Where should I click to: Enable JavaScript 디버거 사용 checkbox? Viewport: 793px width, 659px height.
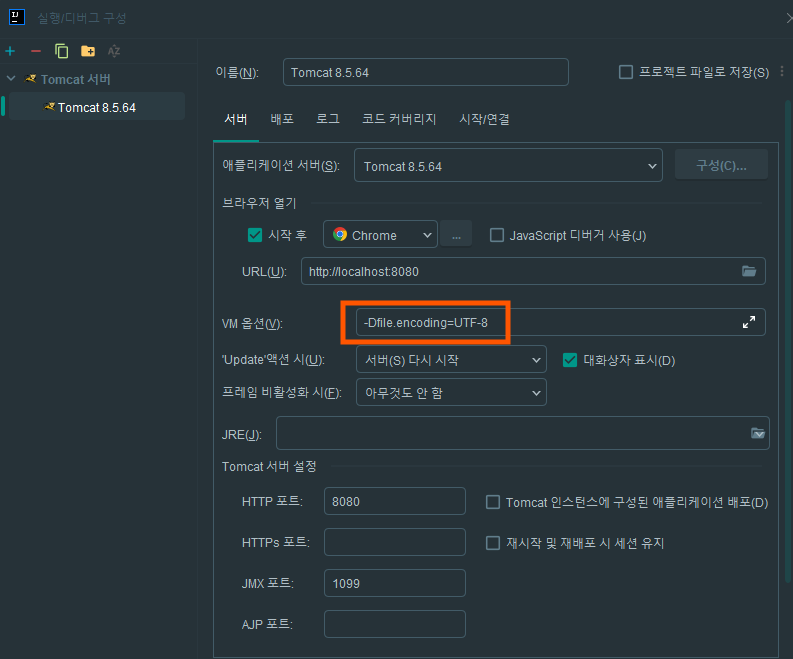point(497,235)
